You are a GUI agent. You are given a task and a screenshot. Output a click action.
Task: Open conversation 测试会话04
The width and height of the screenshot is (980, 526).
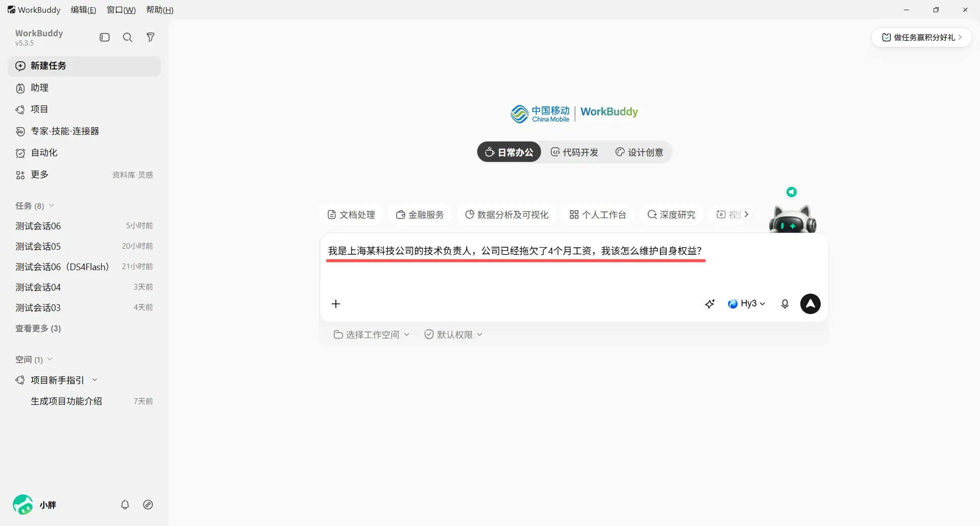click(84, 287)
